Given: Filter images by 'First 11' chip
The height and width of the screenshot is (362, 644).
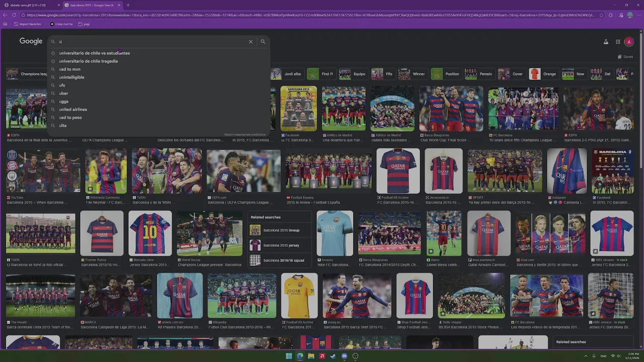Looking at the screenshot, I should pos(320,74).
